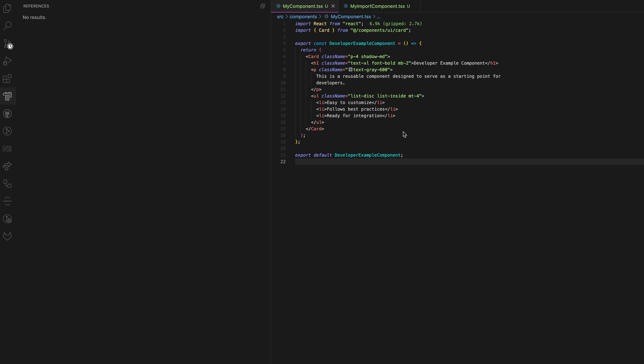Open Live Share arrow icon
Viewport: 644px width, 364px height.
[7, 166]
